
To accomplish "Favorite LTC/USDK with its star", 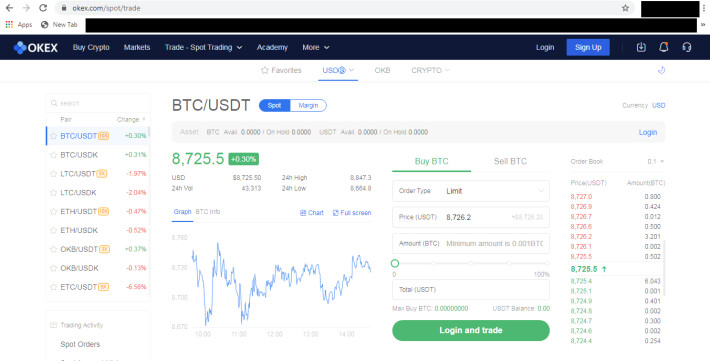I will point(53,193).
